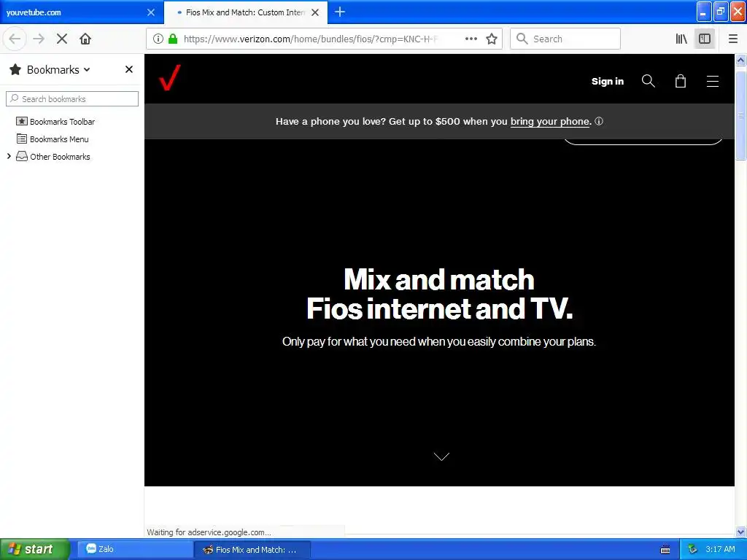Click the browser Search box
The height and width of the screenshot is (560, 747).
pyautogui.click(x=565, y=39)
